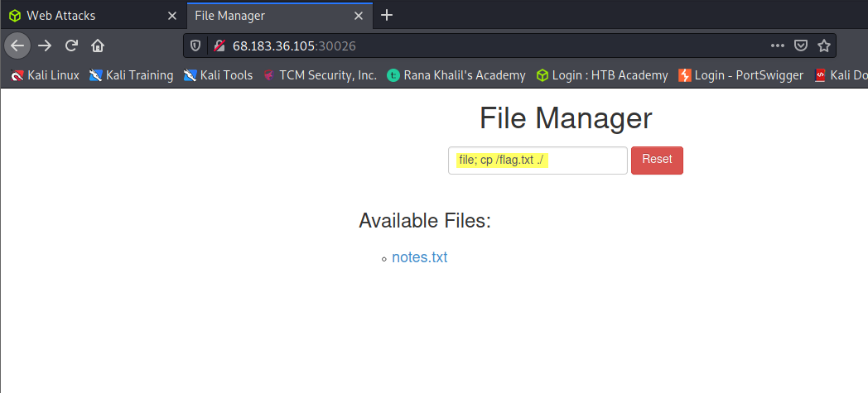Reload the current page
This screenshot has width=868, height=393.
[x=71, y=46]
